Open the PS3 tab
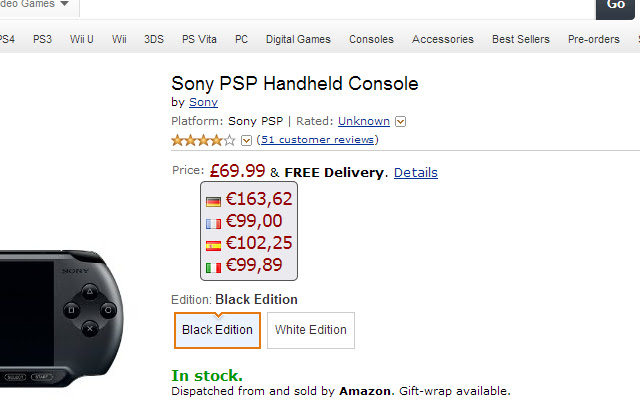The image size is (640, 400). 42,39
